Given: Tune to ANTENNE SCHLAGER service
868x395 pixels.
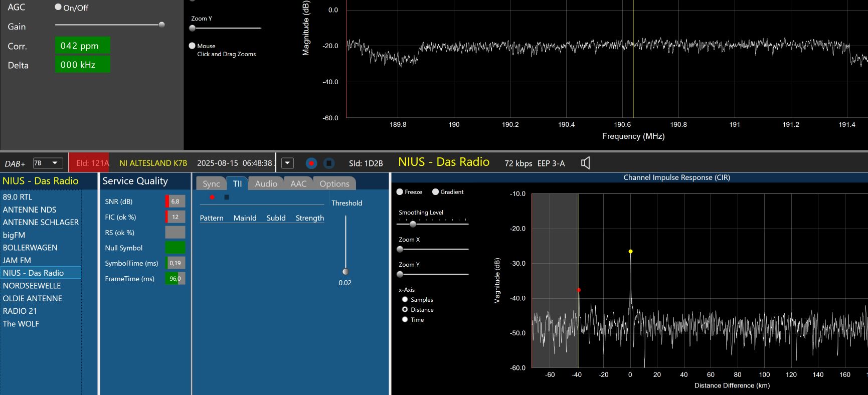Looking at the screenshot, I should (x=41, y=222).
